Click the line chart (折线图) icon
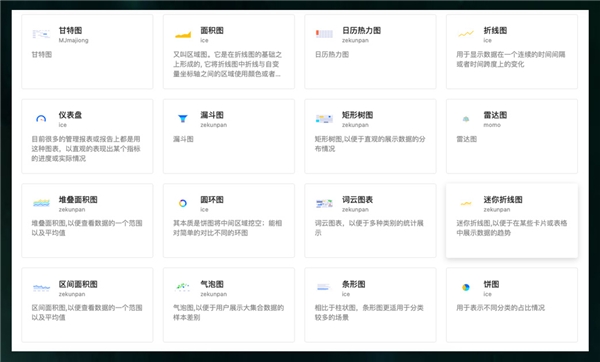The image size is (600, 362). point(466,34)
